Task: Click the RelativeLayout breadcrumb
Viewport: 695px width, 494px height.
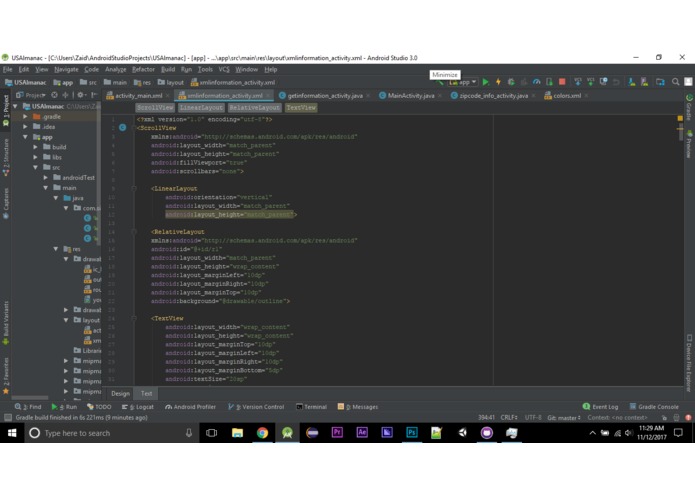Action: point(254,108)
